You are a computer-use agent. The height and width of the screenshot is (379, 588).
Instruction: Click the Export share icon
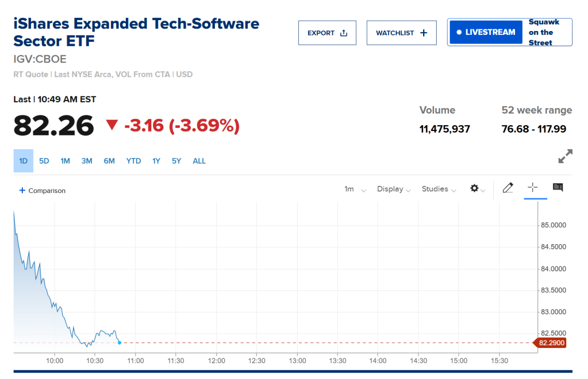[x=344, y=33]
